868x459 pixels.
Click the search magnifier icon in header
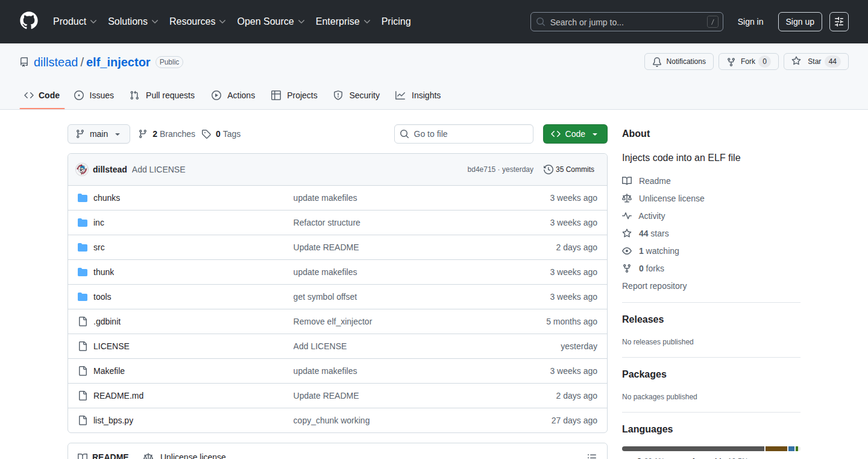[x=541, y=22]
